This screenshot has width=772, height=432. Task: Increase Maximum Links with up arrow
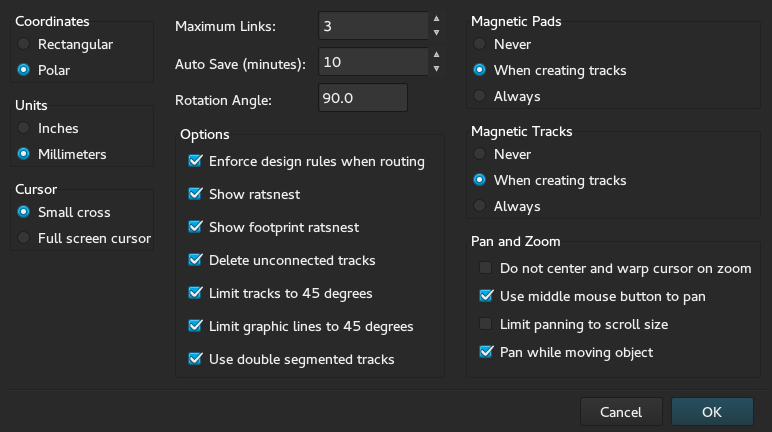pos(436,18)
